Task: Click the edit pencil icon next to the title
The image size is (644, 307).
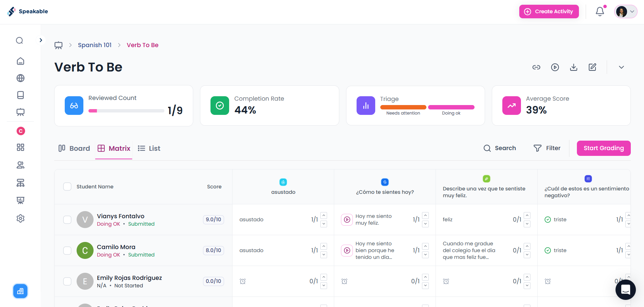Action: (x=592, y=67)
